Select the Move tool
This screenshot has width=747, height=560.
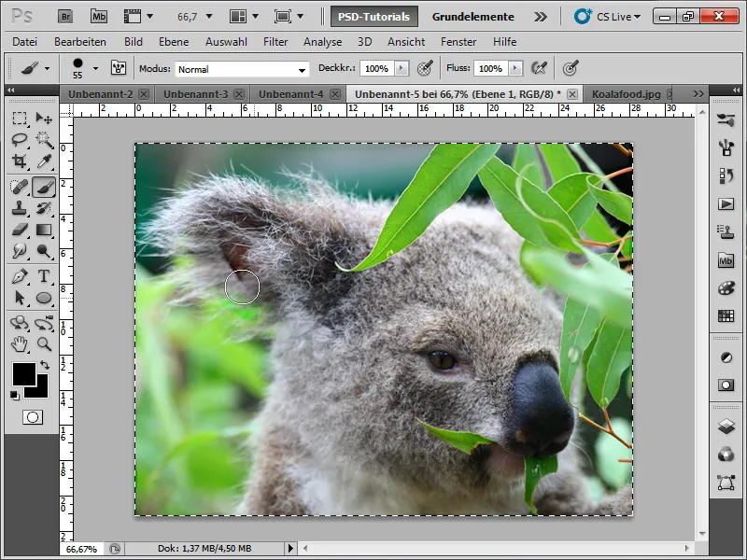pos(44,119)
